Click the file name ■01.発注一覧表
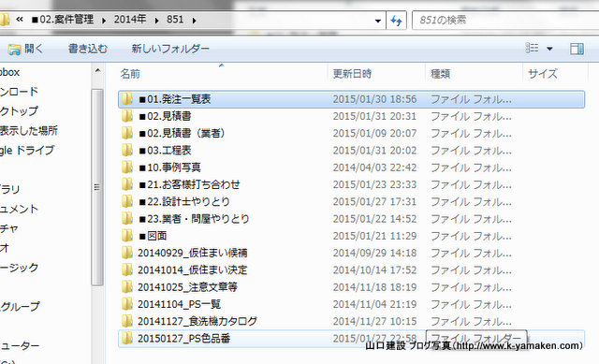 [175, 99]
